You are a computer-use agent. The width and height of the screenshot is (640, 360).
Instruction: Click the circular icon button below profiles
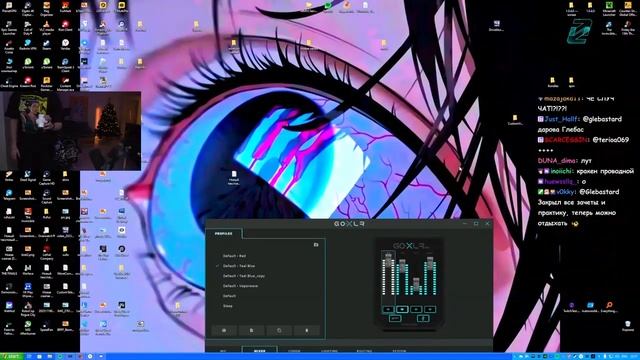coord(279,330)
